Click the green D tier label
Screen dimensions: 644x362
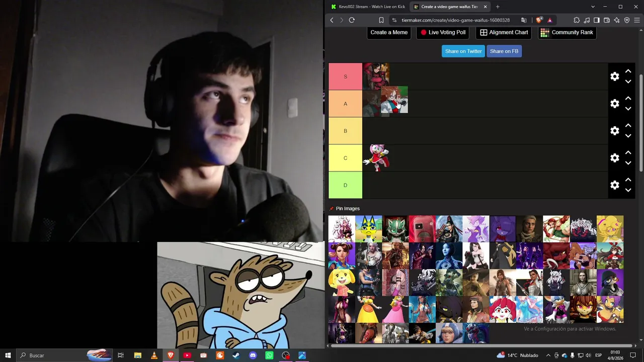click(345, 185)
